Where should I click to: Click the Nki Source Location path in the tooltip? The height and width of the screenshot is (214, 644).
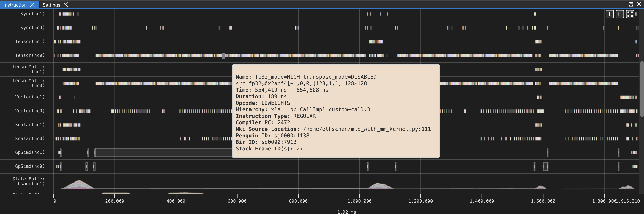[x=367, y=129]
